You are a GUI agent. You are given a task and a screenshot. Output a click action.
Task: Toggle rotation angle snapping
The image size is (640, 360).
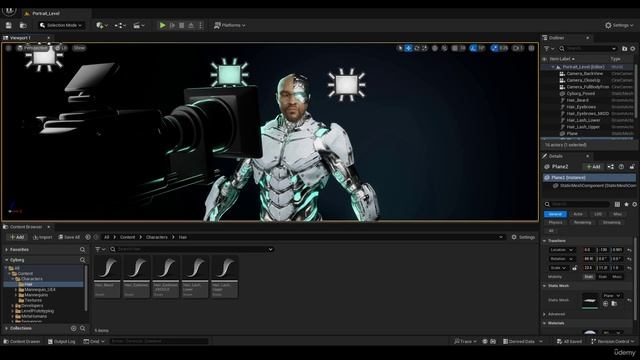pyautogui.click(x=473, y=48)
